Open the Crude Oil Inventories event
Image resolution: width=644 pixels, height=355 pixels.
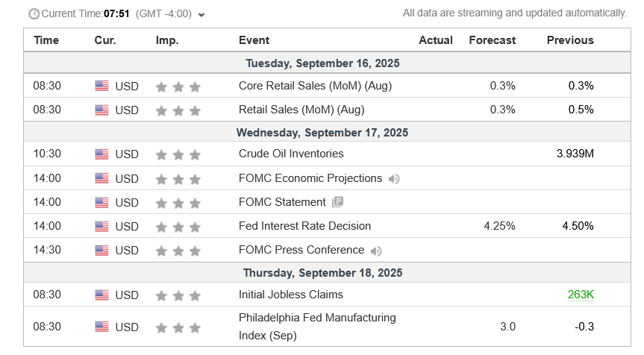click(291, 154)
